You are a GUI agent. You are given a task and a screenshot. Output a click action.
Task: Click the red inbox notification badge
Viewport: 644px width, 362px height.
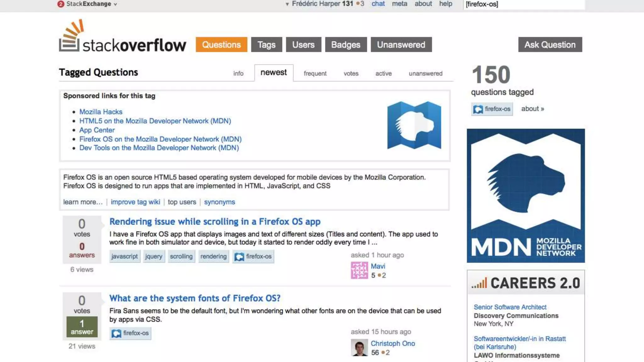coord(61,4)
